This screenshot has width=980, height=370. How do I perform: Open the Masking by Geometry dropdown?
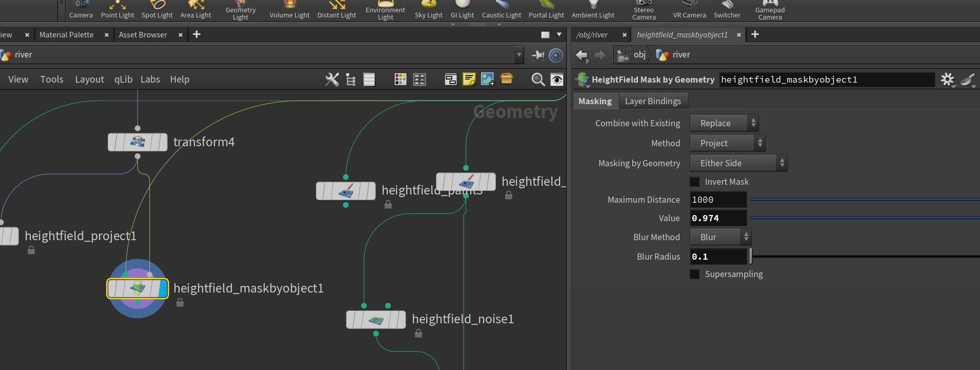738,163
